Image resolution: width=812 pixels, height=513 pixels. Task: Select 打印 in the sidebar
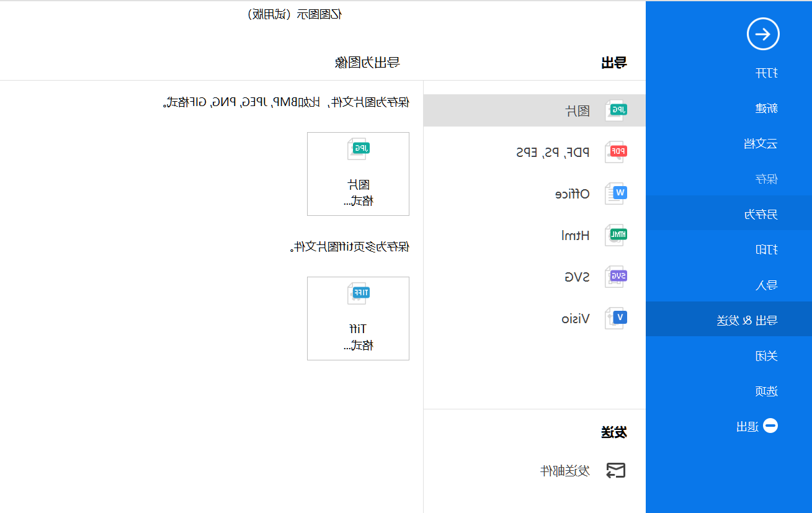(x=767, y=250)
